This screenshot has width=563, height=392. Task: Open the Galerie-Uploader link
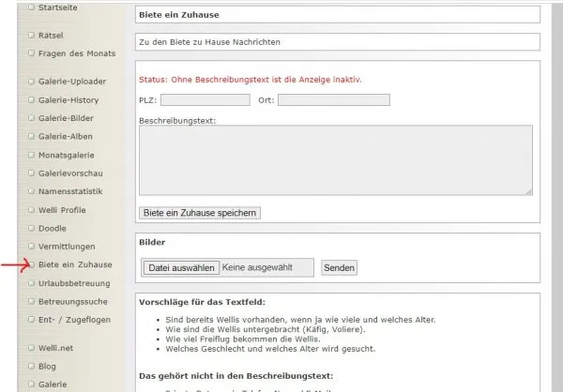pyautogui.click(x=72, y=82)
